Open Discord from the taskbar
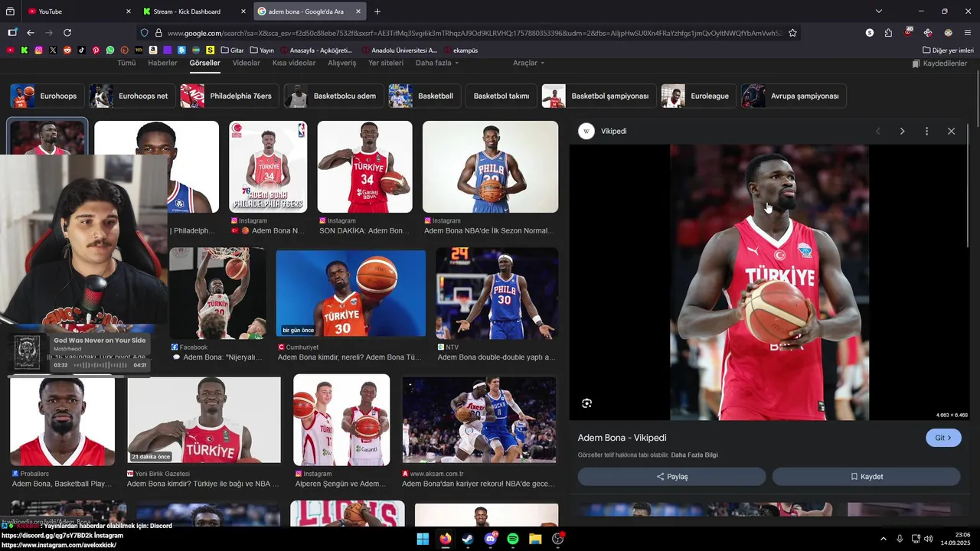The height and width of the screenshot is (551, 980). pos(491,539)
